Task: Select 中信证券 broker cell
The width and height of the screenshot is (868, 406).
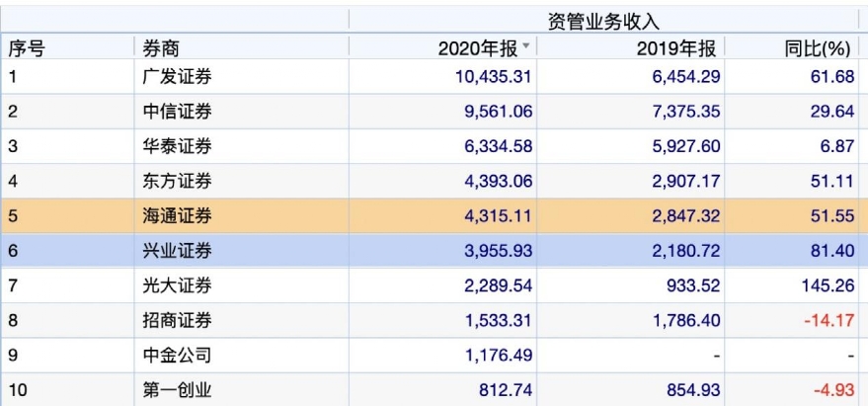Action: [177, 112]
